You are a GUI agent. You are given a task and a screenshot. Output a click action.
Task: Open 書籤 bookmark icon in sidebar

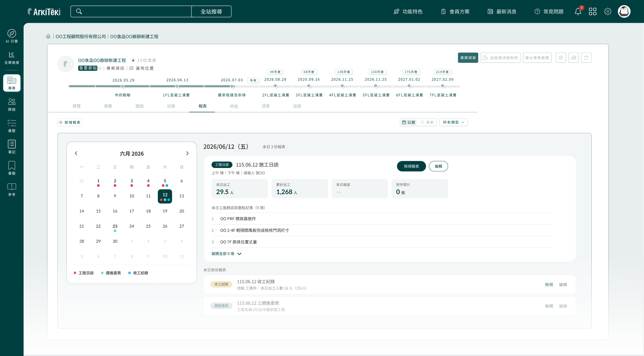click(x=12, y=168)
